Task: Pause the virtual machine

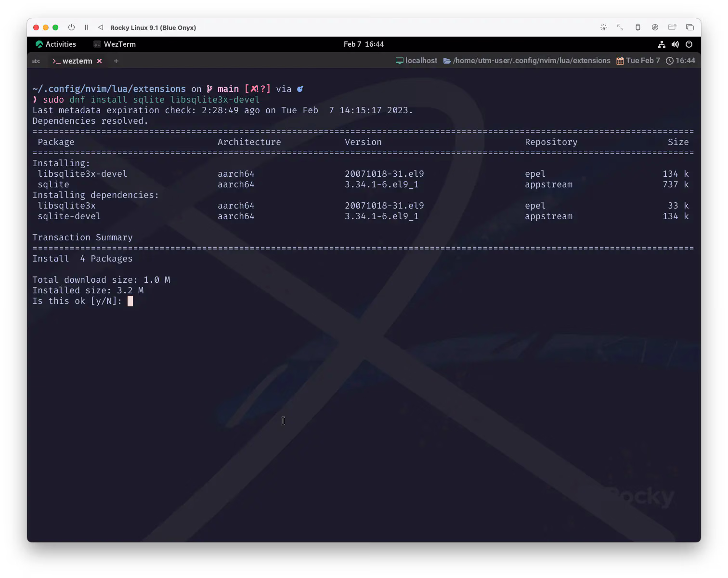Action: click(86, 27)
